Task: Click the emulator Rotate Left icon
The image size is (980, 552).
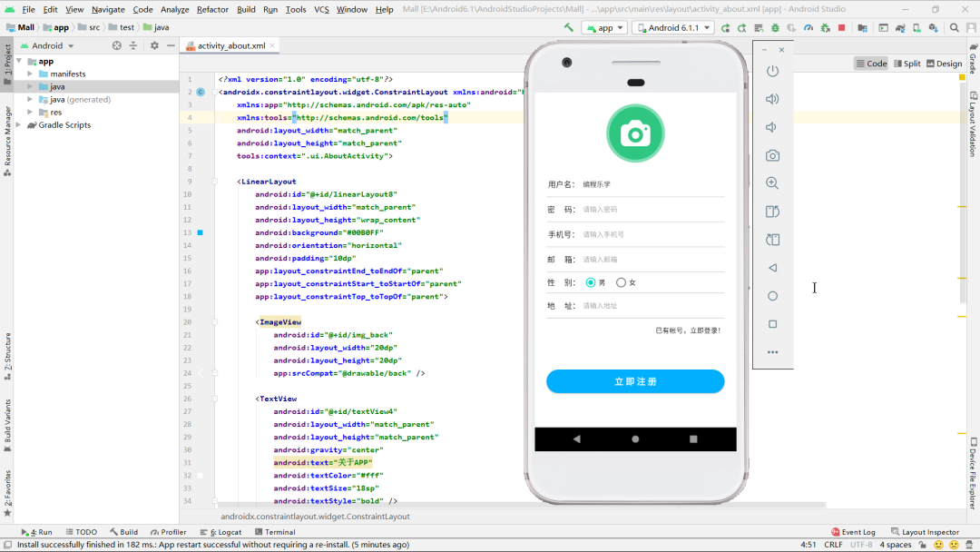Action: [x=772, y=212]
